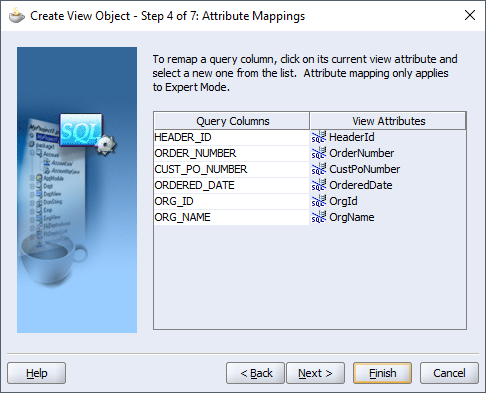Go back to the previous step
The width and height of the screenshot is (486, 393).
click(x=255, y=373)
